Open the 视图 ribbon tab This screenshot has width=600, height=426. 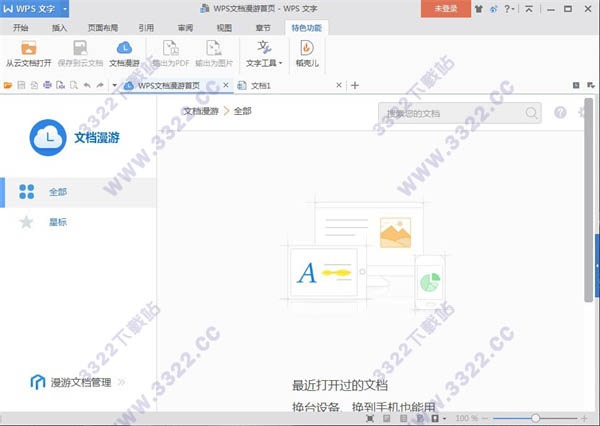pos(224,28)
